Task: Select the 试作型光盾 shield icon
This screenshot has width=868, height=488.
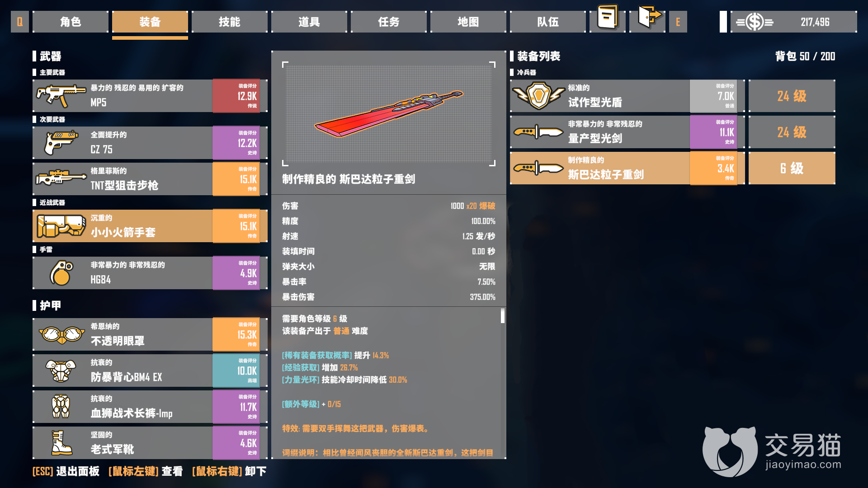Action: [538, 96]
